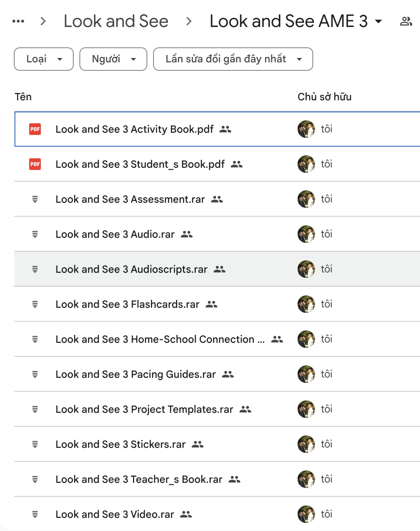Click shared icon beside Pacing Guides.rar
420x531 pixels.
point(228,374)
